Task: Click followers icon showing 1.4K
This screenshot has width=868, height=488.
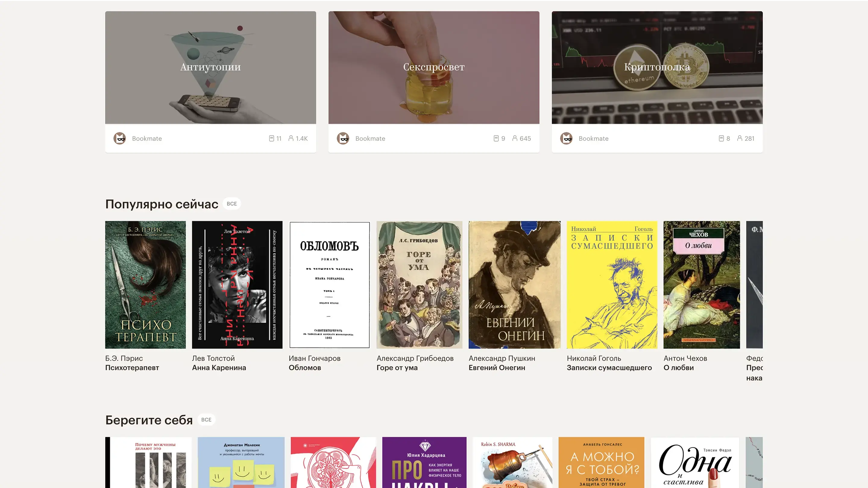Action: click(x=291, y=139)
